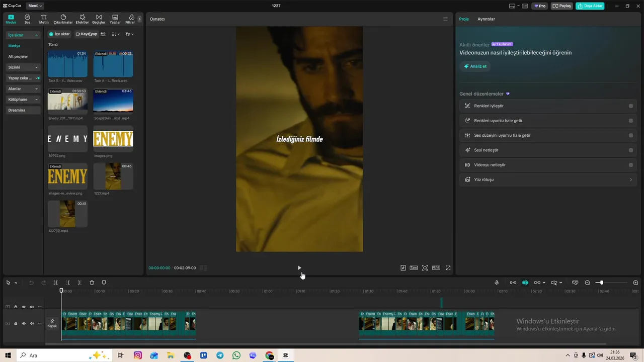Image resolution: width=644 pixels, height=362 pixels.
Task: Enable the Renkleri uyumlu hale getir checkbox
Action: click(631, 121)
